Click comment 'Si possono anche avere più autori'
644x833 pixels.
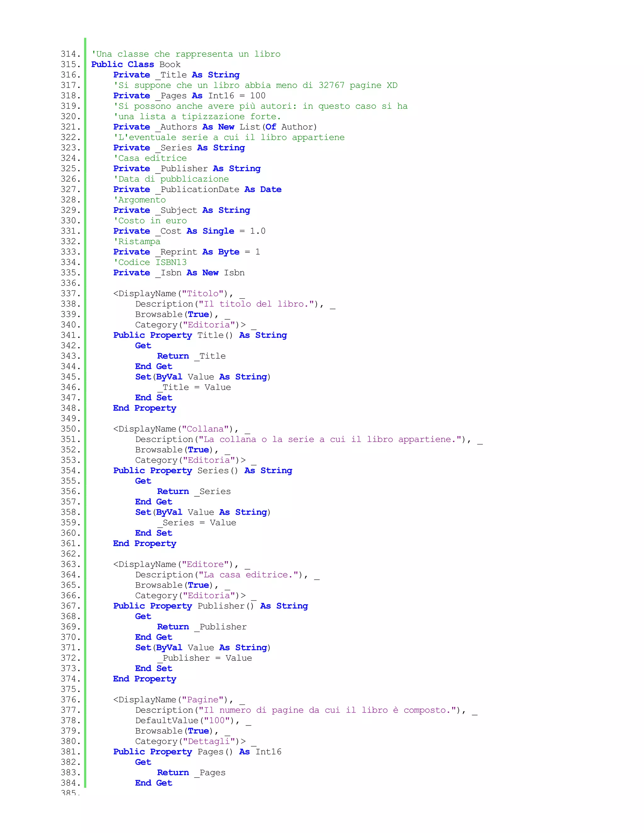[x=261, y=106]
